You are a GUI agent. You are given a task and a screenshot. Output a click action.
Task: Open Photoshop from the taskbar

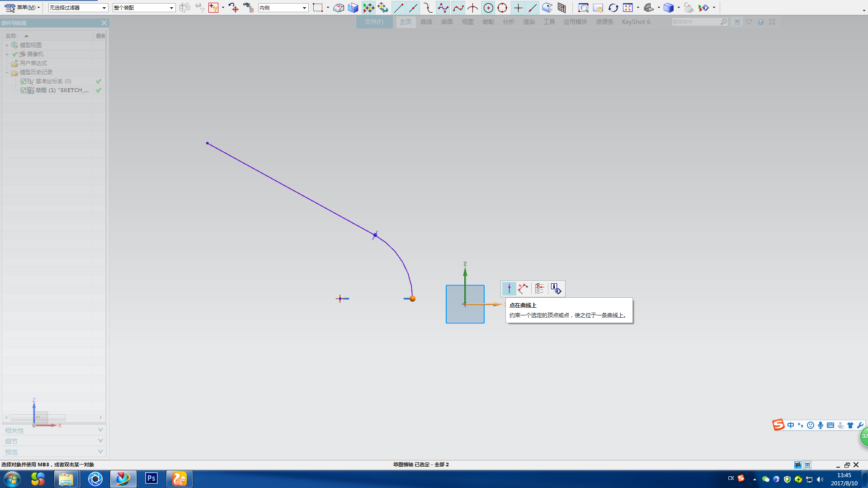[151, 479]
